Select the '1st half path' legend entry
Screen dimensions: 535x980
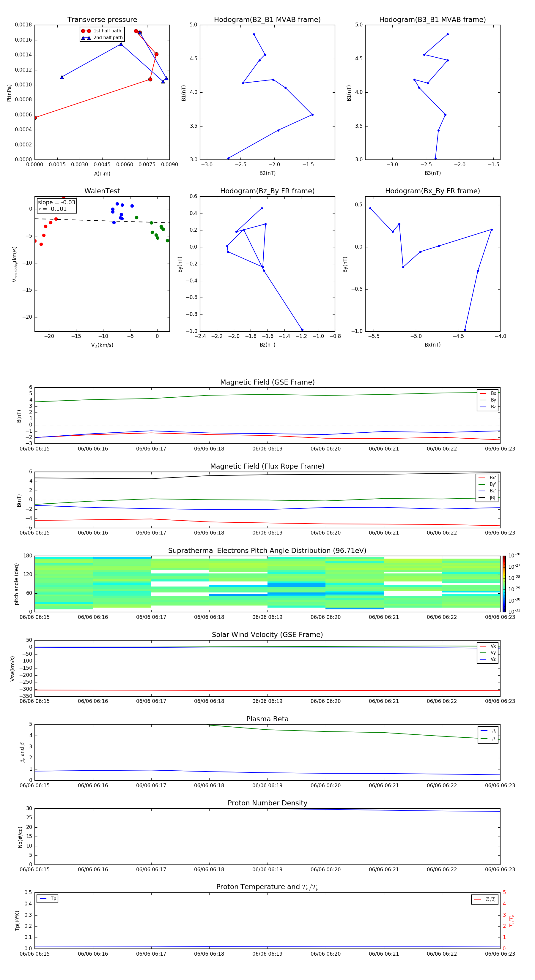point(102,31)
